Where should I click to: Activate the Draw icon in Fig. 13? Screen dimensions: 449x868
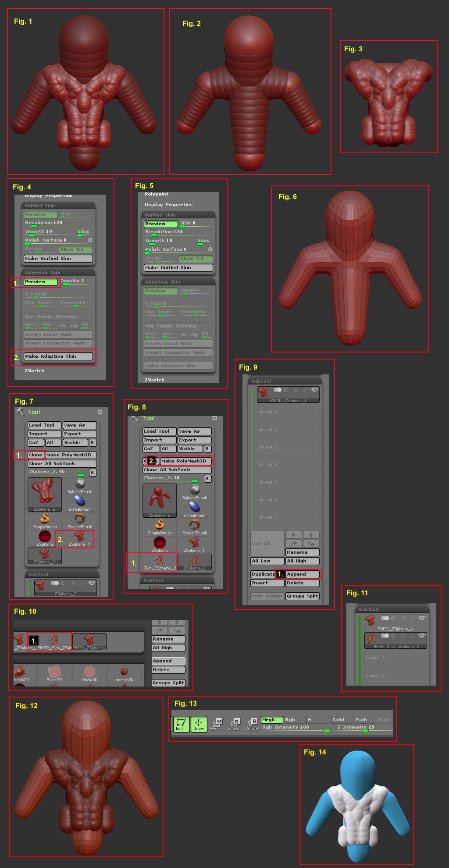point(199,724)
